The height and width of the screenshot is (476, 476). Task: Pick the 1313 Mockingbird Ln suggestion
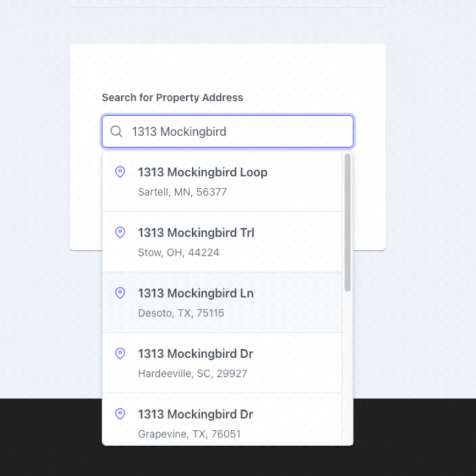[196, 294]
